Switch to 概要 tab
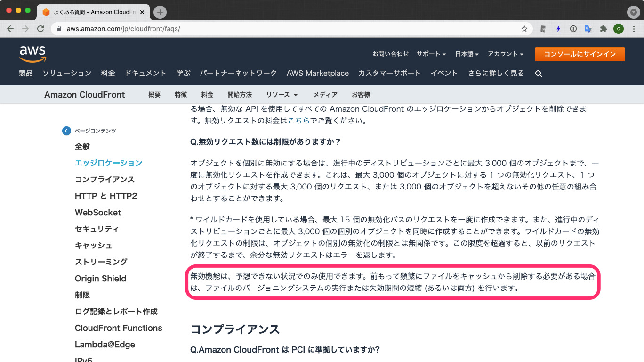The height and width of the screenshot is (362, 644). click(154, 95)
